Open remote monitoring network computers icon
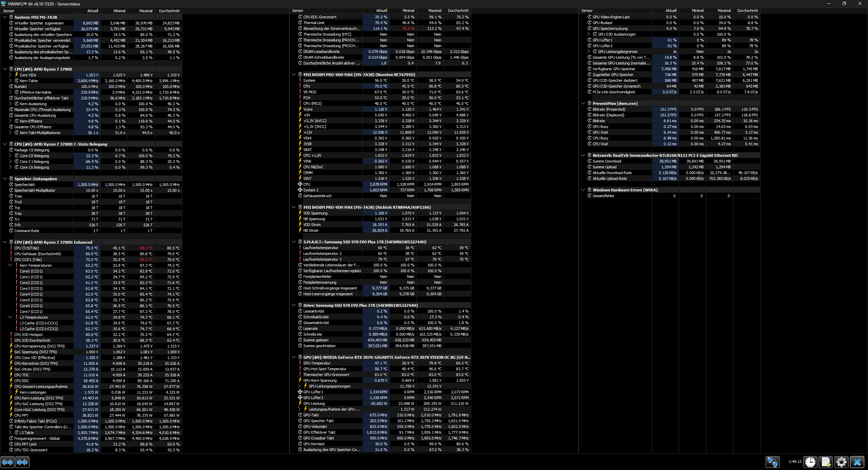This screenshot has height=470, width=868. click(773, 462)
